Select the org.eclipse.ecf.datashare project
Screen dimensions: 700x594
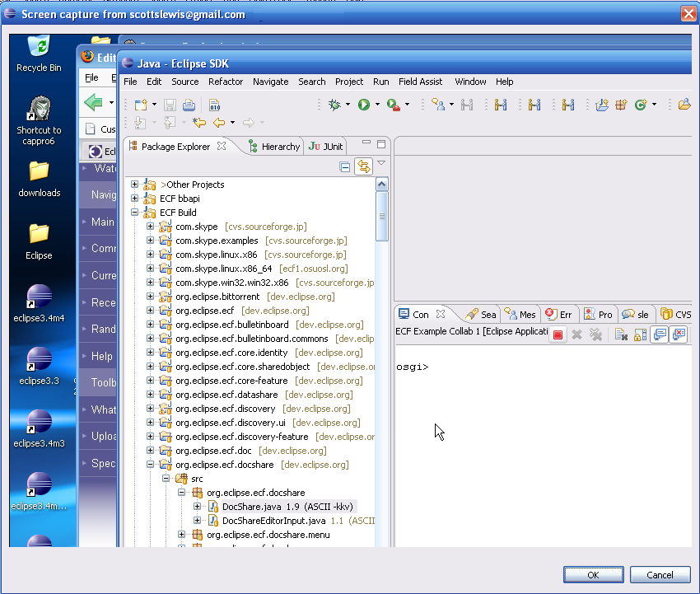pos(226,395)
